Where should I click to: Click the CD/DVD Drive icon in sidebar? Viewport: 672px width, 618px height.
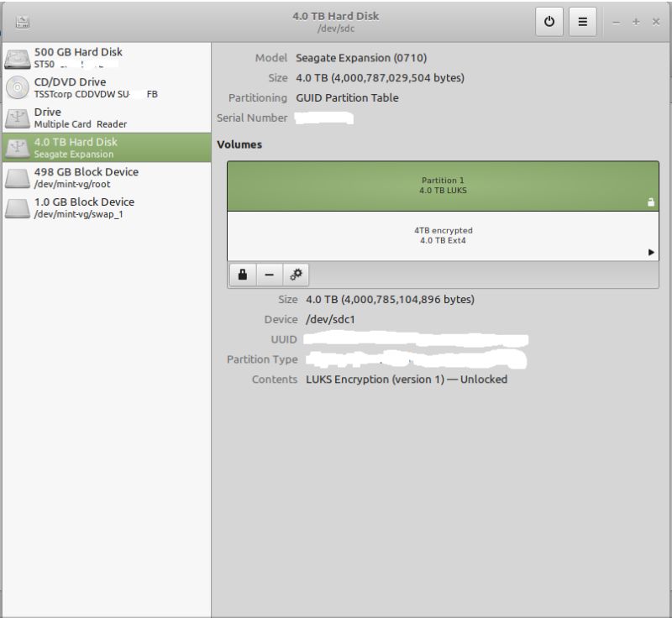pos(17,87)
